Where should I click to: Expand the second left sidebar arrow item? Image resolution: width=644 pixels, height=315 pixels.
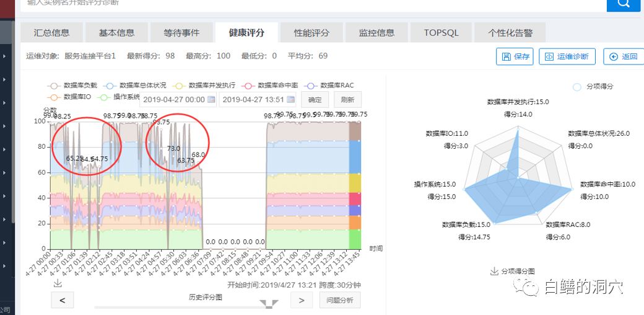tap(4, 79)
